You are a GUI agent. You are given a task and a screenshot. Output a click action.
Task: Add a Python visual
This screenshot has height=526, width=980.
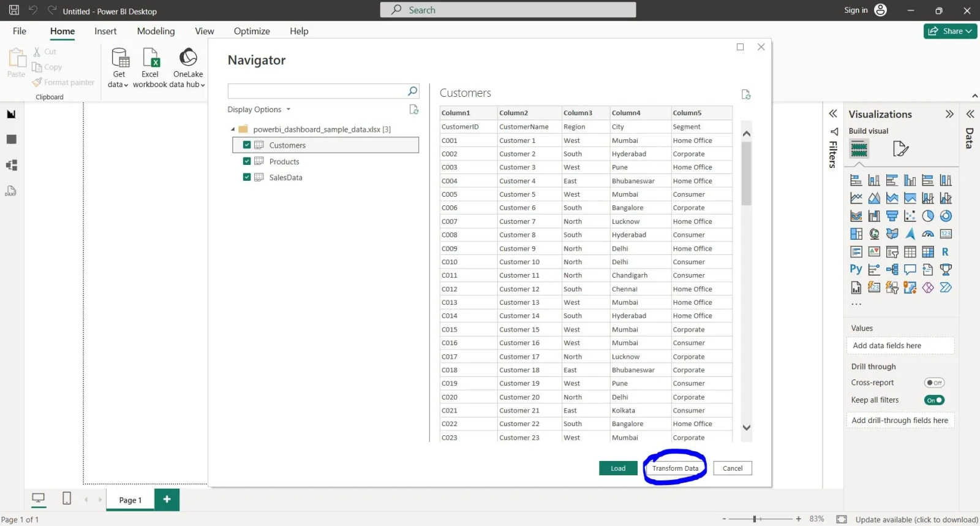(856, 269)
